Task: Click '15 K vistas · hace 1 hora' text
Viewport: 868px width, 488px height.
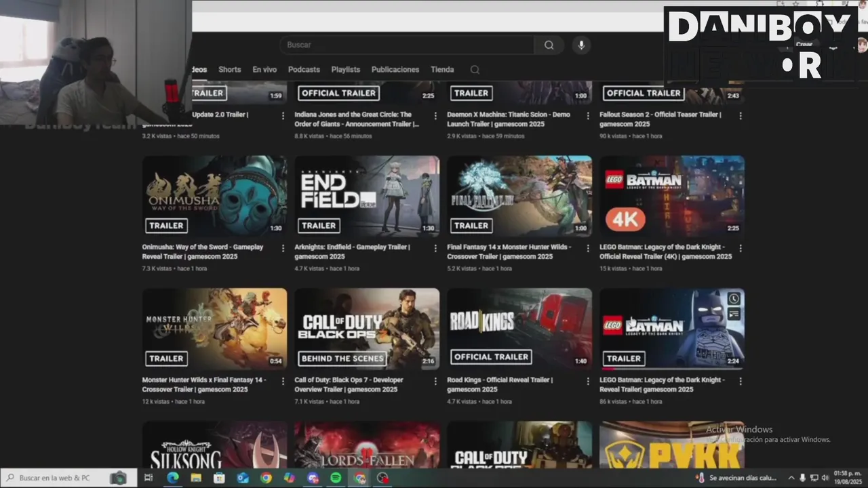Action: pyautogui.click(x=631, y=269)
